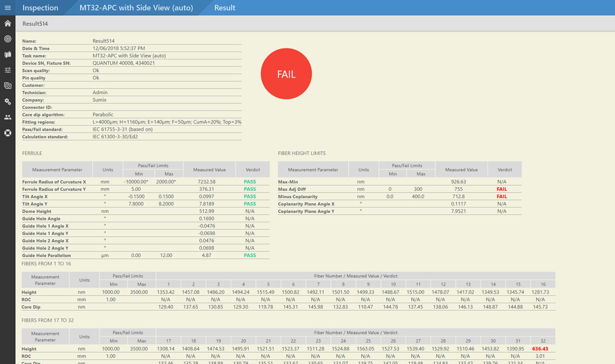Select fiber 16 height value 1281.73
The image size is (615, 364).
[x=541, y=292]
